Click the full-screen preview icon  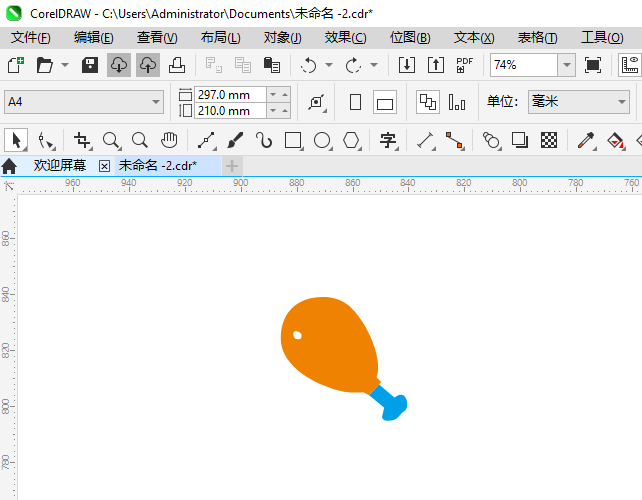click(593, 65)
